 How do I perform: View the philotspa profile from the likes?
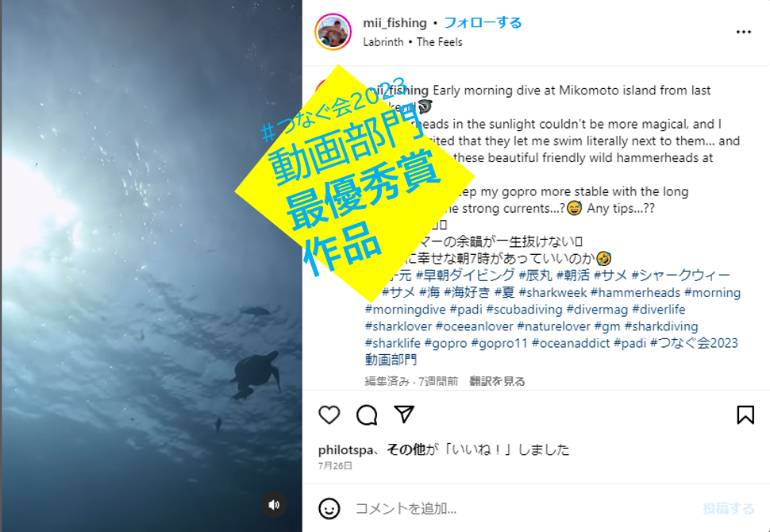pos(346,450)
